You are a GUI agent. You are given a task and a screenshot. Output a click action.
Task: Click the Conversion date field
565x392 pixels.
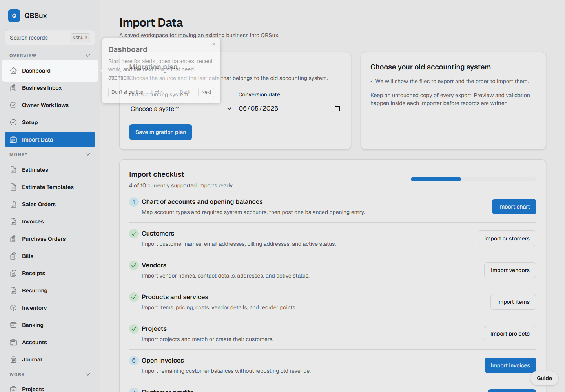click(290, 109)
